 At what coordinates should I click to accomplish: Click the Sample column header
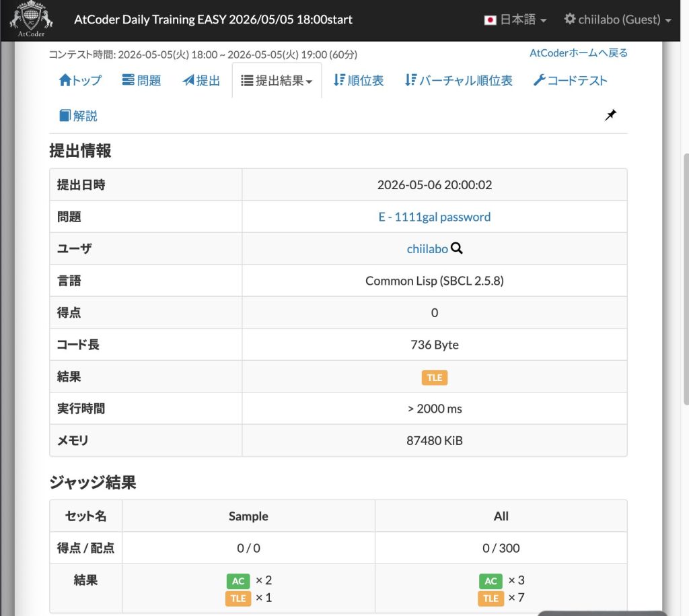[248, 516]
